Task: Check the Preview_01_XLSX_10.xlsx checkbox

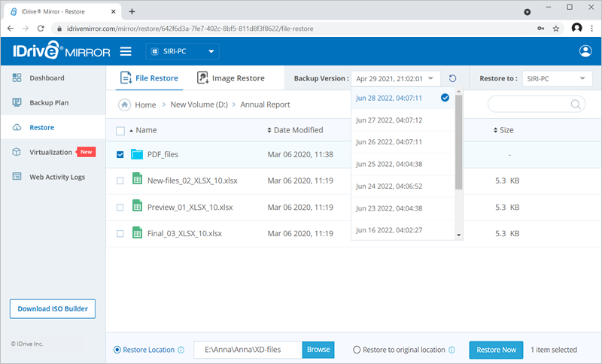Action: (120, 207)
